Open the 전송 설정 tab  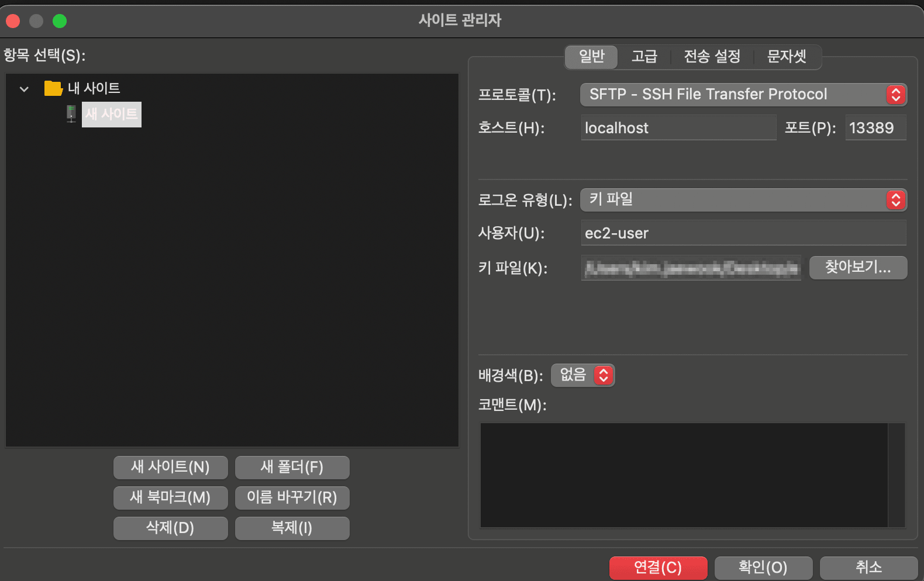click(x=712, y=57)
